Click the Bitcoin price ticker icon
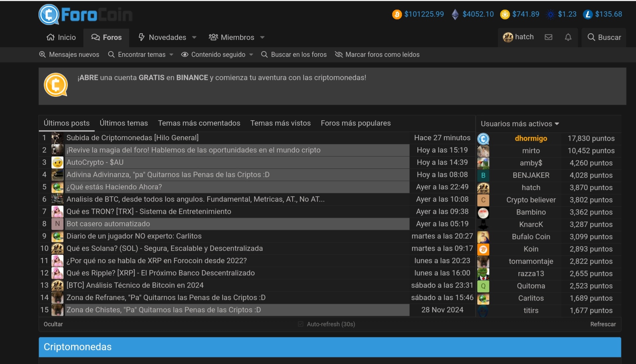Image resolution: width=636 pixels, height=364 pixels. point(397,14)
